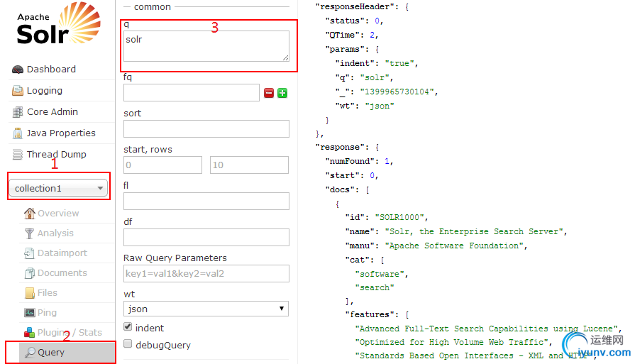
Task: Open the Dataimport section
Action: point(62,253)
